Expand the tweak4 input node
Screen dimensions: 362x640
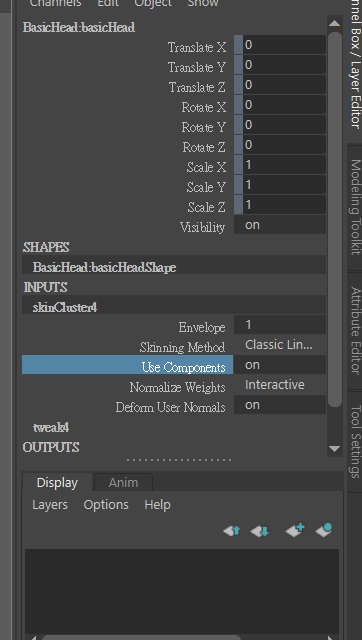click(51, 427)
